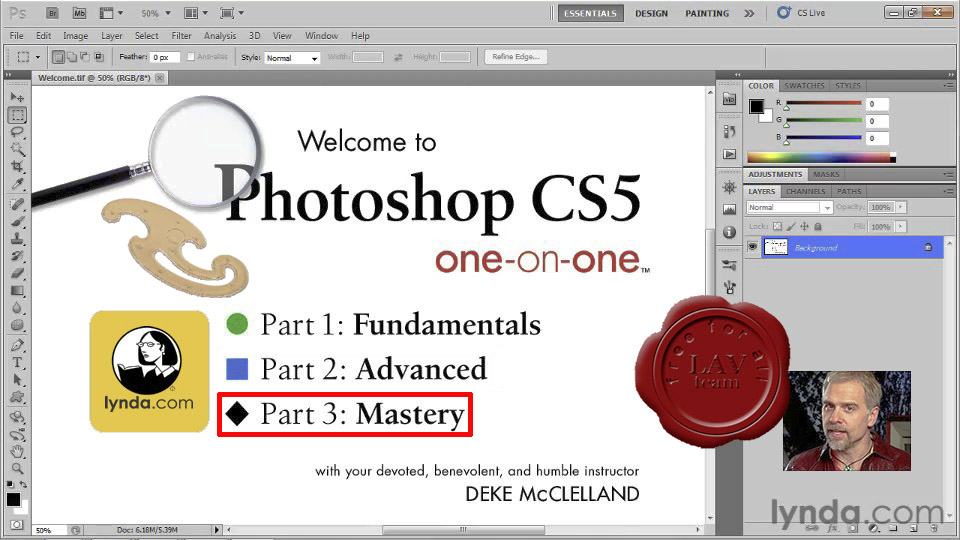Select the Custom Shape tool
This screenshot has width=960, height=540.
17,397
